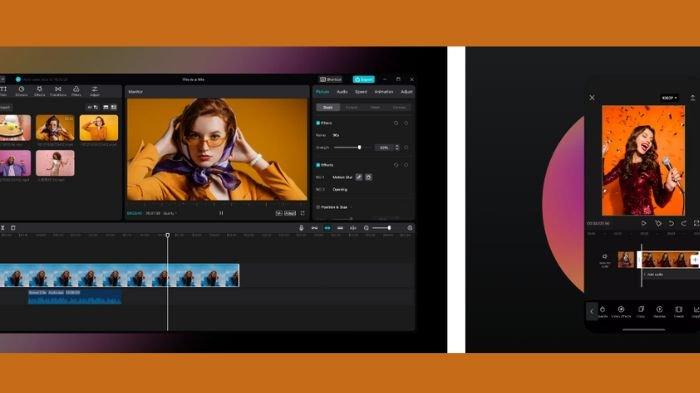Click the preview zoom fit icon in the monitor

point(279,213)
